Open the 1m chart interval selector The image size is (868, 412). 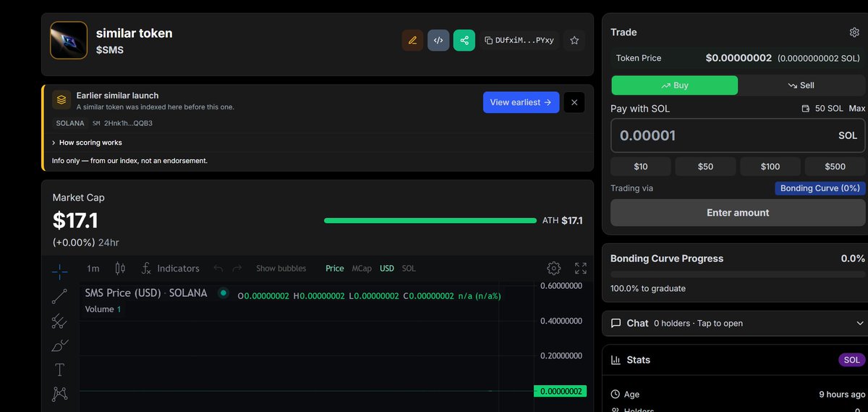pyautogui.click(x=93, y=269)
